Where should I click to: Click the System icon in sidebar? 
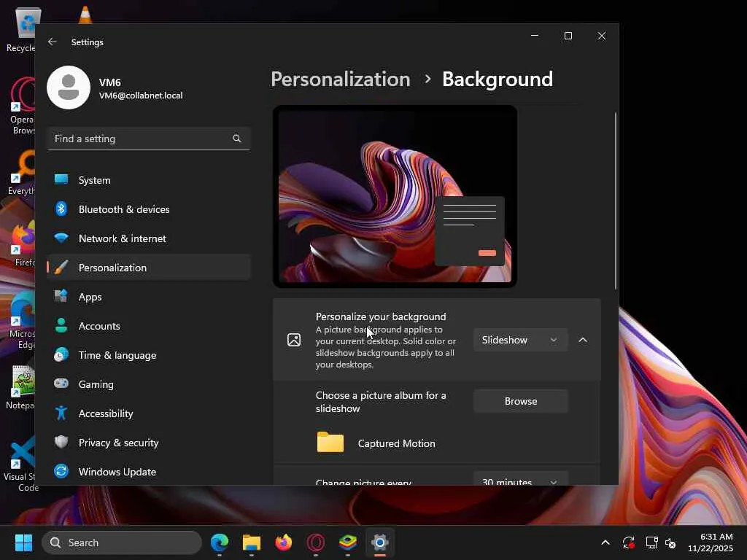[x=61, y=180]
